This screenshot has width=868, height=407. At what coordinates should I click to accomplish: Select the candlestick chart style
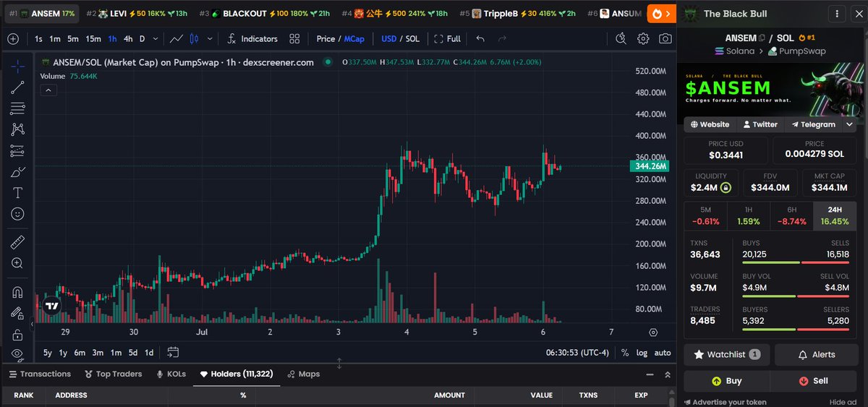[x=194, y=39]
